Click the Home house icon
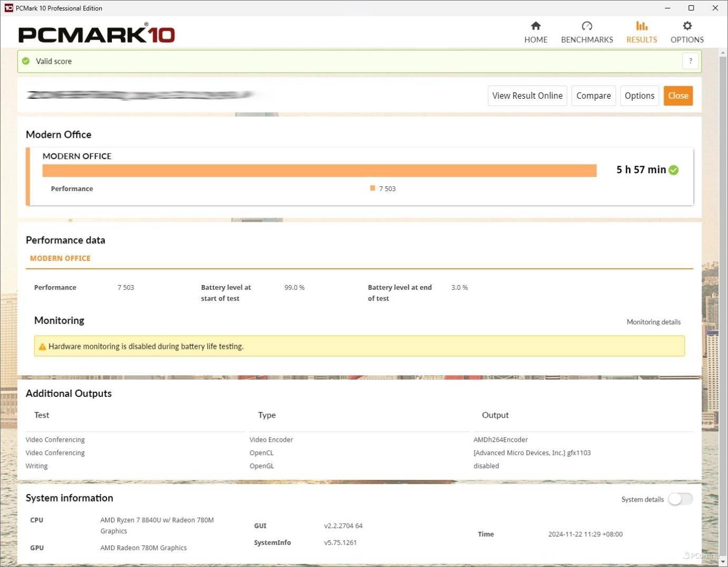Screen dimensions: 728x567 pyautogui.click(x=535, y=26)
